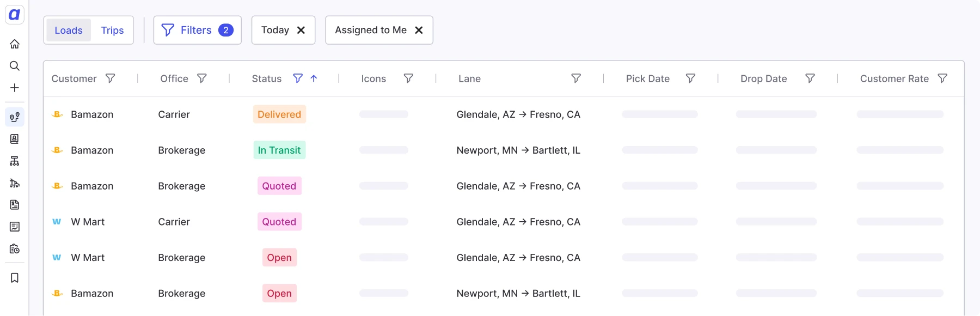Open bookmarks from the sidebar bookmark icon
Viewport: 980px width, 316px height.
[x=15, y=278]
